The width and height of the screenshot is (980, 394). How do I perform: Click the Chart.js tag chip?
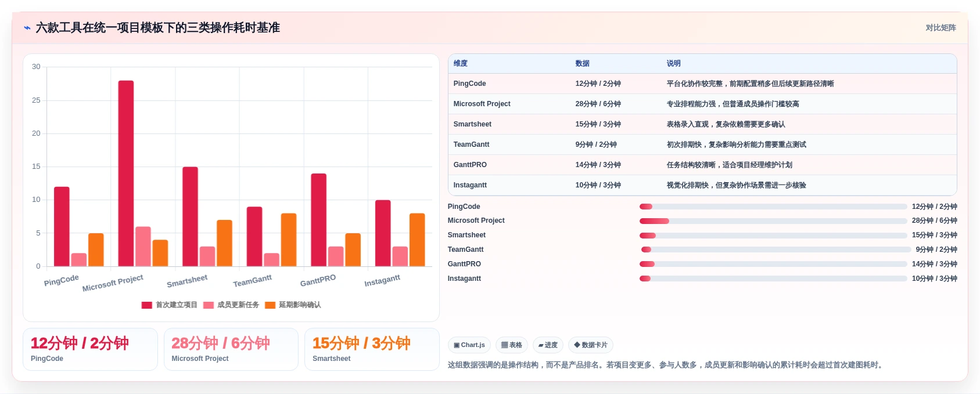click(469, 345)
